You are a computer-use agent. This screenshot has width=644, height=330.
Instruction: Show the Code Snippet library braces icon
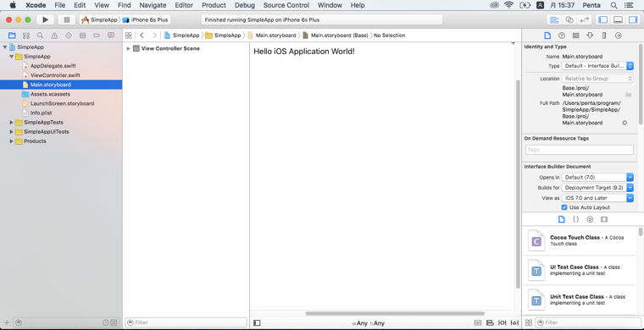pyautogui.click(x=576, y=219)
